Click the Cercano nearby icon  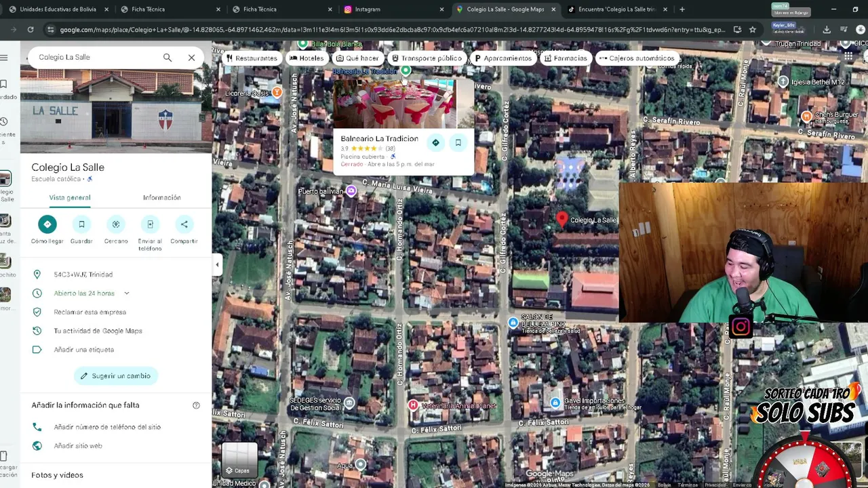(116, 224)
